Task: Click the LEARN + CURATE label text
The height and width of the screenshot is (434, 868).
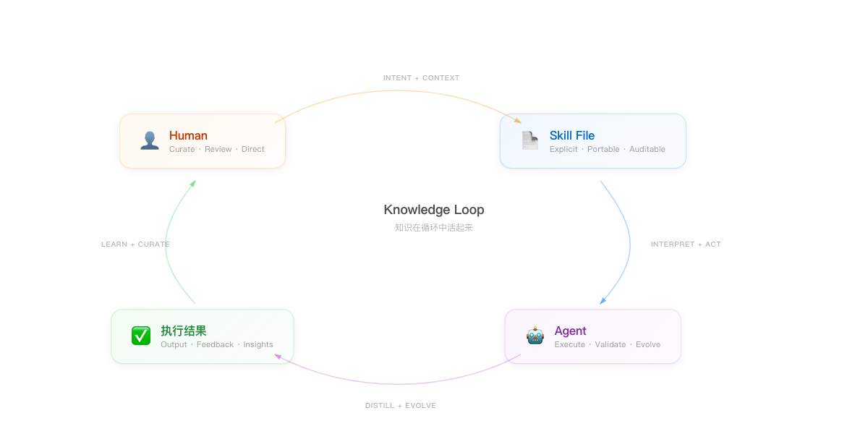Action: tap(135, 244)
